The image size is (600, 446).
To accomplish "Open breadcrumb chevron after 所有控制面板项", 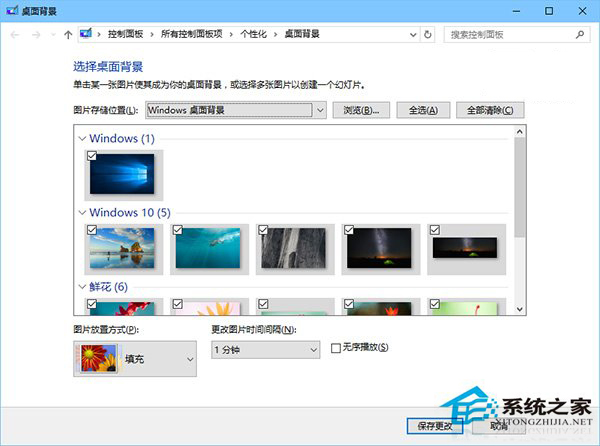I will (231, 35).
